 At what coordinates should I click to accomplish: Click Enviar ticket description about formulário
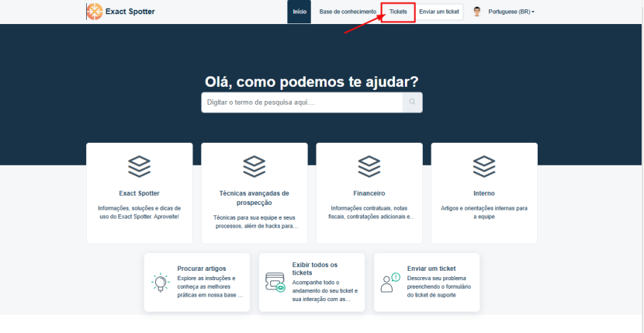tap(439, 286)
